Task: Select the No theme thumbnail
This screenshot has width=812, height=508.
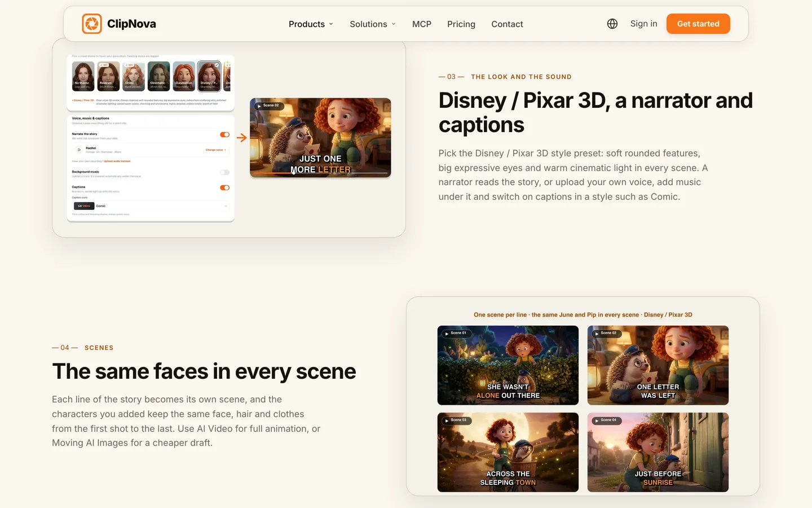Action: click(83, 76)
